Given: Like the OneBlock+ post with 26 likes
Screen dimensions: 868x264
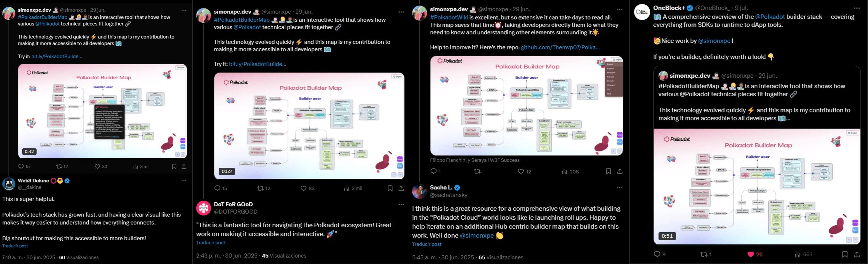Looking at the screenshot, I should click(751, 254).
